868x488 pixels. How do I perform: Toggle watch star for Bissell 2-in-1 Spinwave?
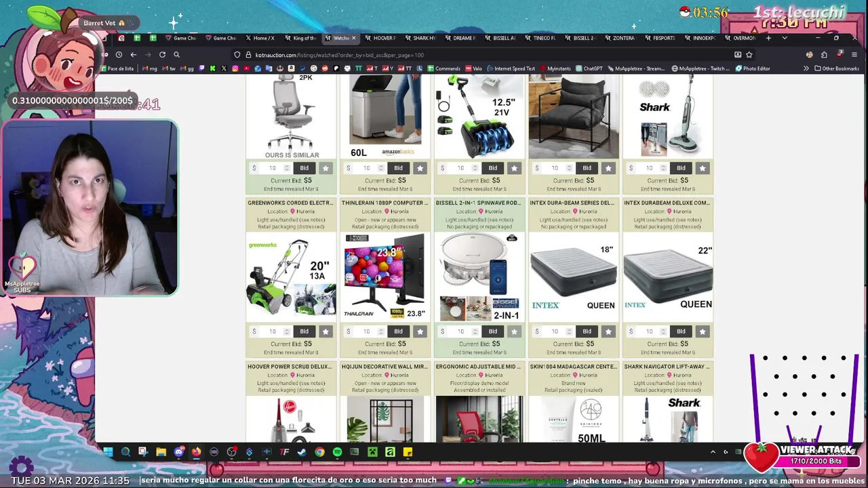(514, 331)
